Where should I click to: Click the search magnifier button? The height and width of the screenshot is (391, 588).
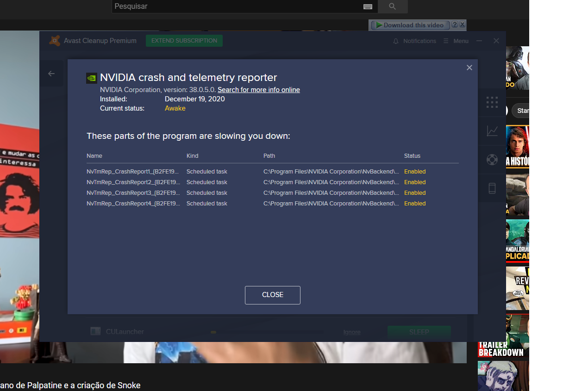[393, 6]
